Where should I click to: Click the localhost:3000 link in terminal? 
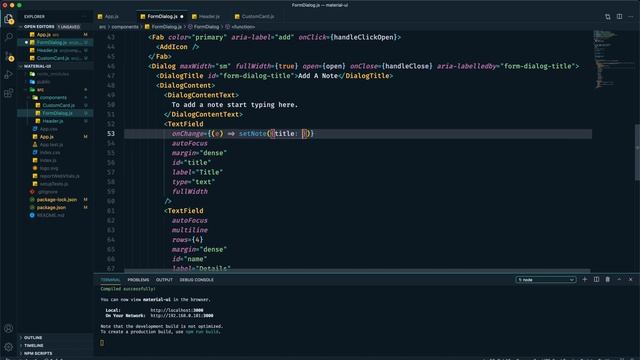coord(177,310)
